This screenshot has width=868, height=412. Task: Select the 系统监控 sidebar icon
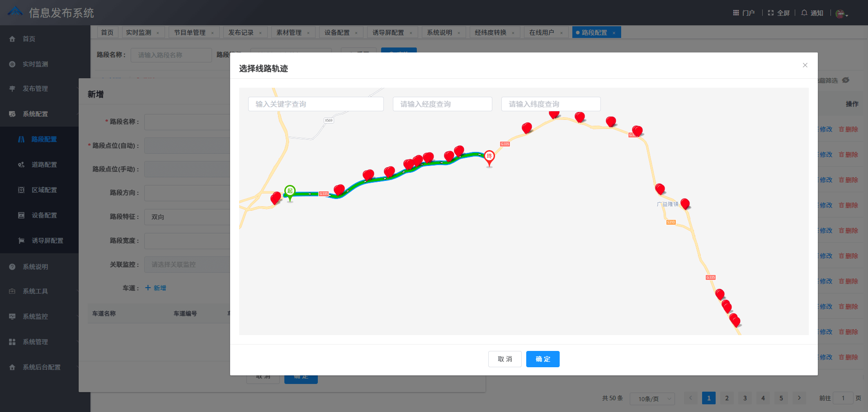point(12,317)
